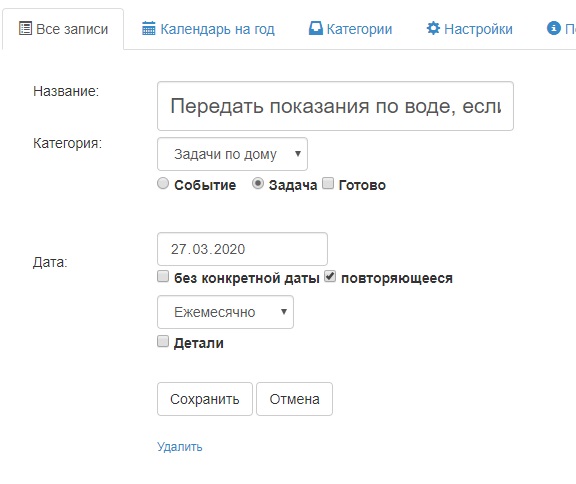This screenshot has height=484, width=576.
Task: Go to the Настройки tab
Action: click(x=469, y=29)
